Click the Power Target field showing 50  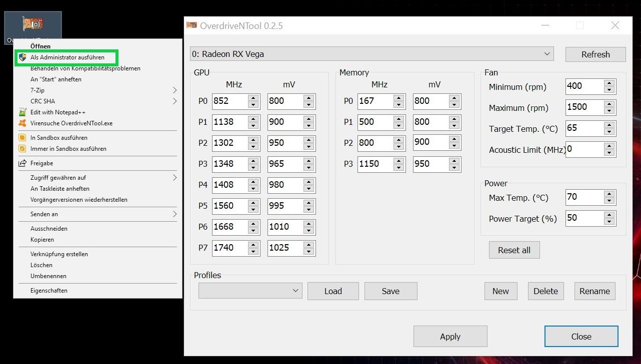[x=584, y=218]
